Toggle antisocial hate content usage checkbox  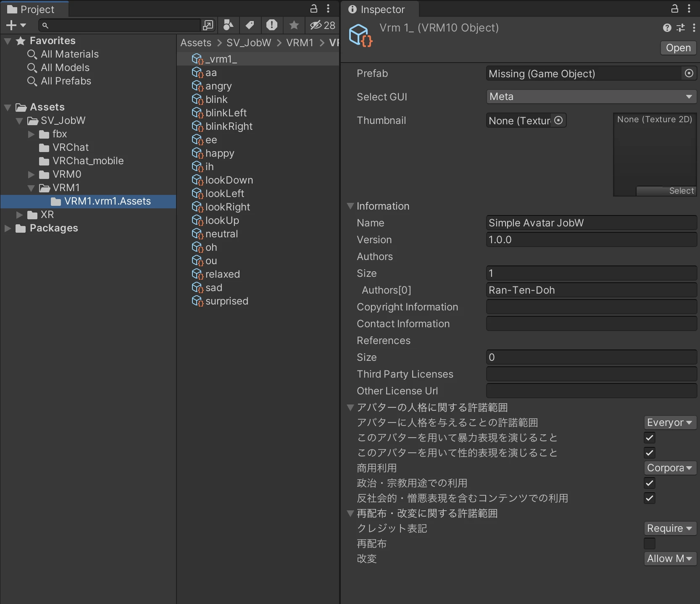tap(650, 498)
